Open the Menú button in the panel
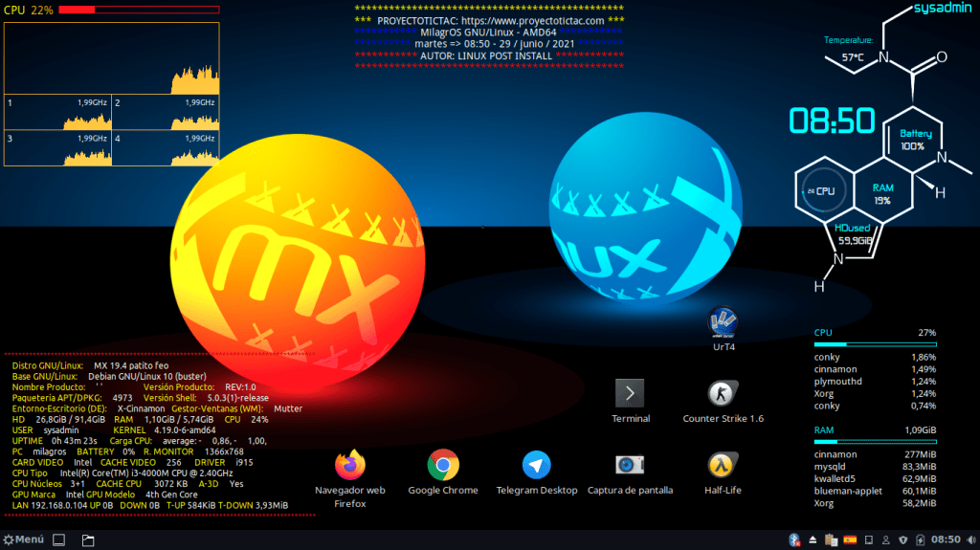980x550 pixels. pyautogui.click(x=24, y=540)
